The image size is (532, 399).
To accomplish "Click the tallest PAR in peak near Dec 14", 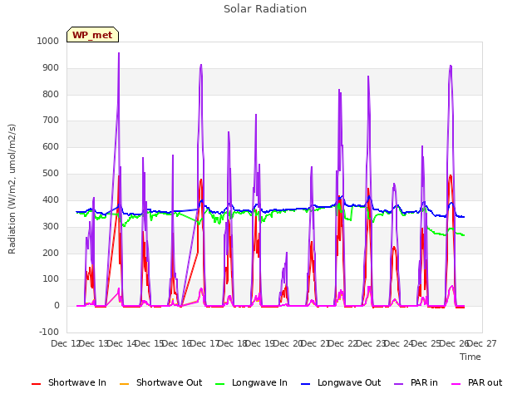I will point(119,53).
